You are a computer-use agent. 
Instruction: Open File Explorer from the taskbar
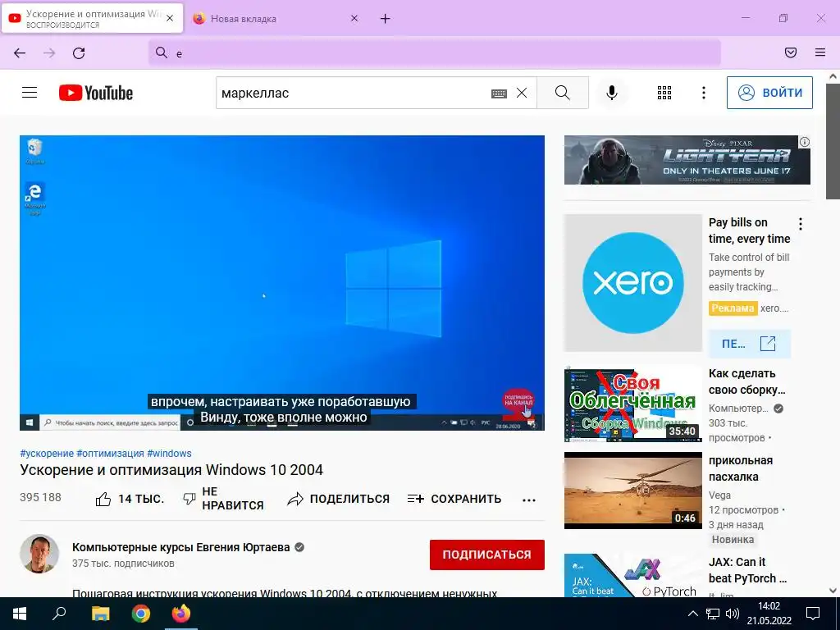pyautogui.click(x=100, y=614)
